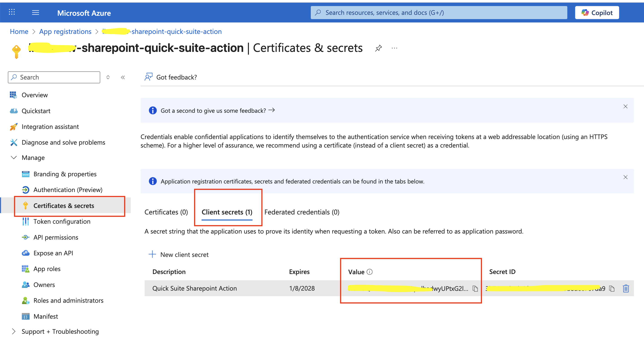
Task: Open the Copilot button
Action: pos(597,13)
